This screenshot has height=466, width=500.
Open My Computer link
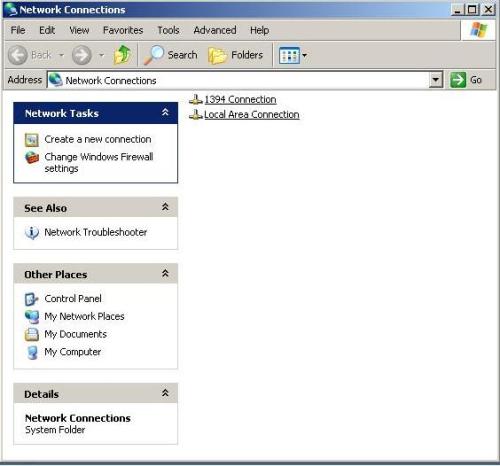[73, 352]
